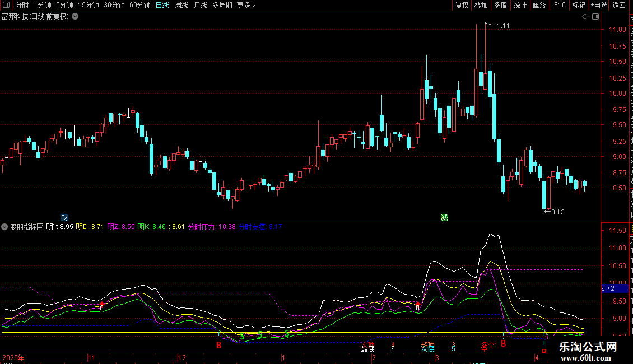The image size is (633, 364).
Task: Toggle the left sidebar panel icon
Action: pyautogui.click(x=6, y=5)
